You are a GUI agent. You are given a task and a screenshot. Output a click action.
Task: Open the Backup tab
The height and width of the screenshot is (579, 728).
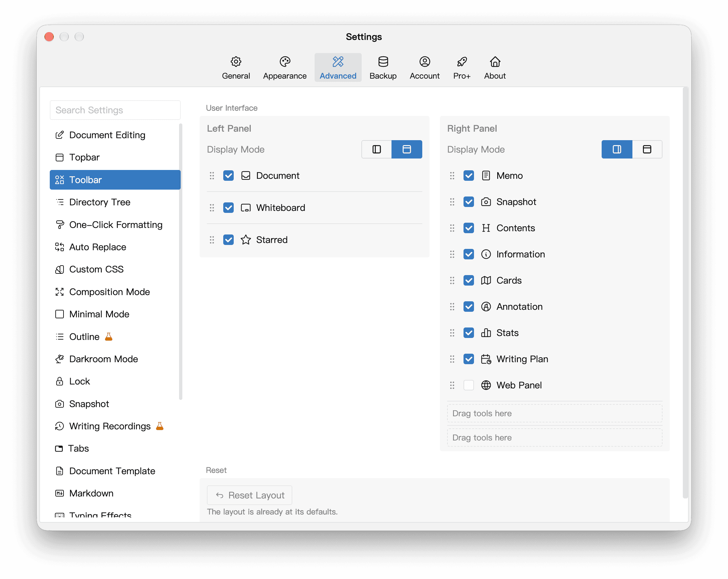pos(383,67)
